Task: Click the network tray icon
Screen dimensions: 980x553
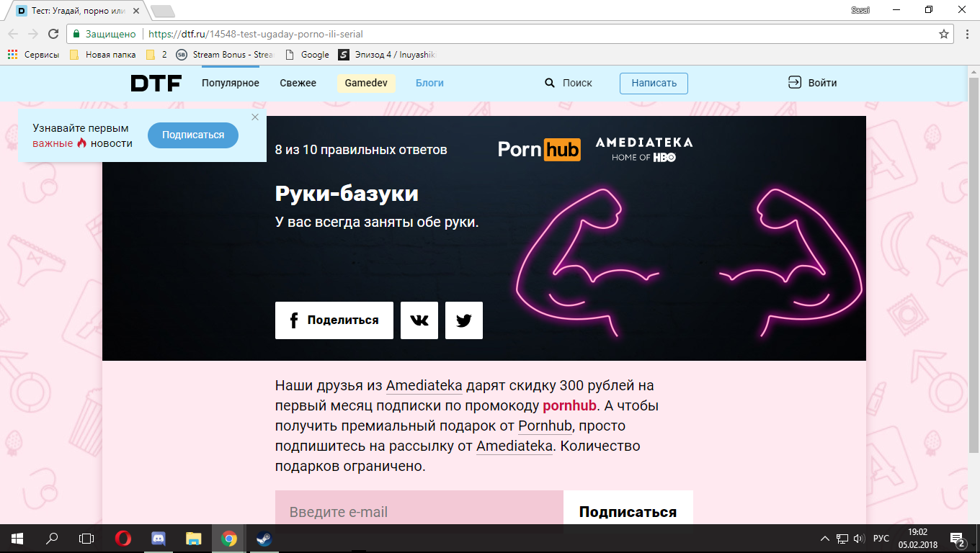Action: (x=842, y=539)
